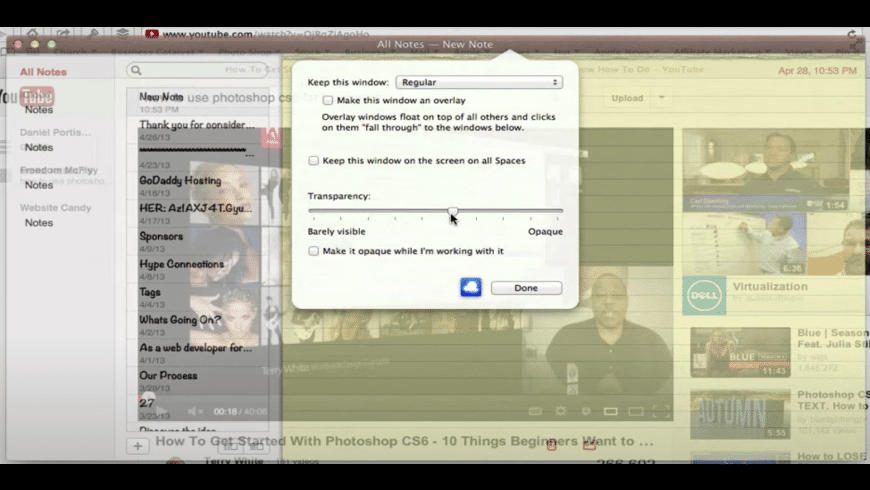Click the YouTube logo behind Notes window
Viewport: 870px width, 490px height.
coord(28,97)
